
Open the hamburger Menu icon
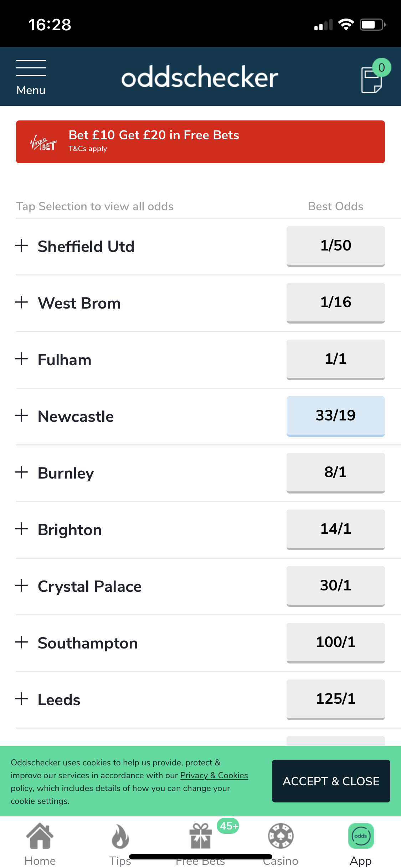(31, 68)
